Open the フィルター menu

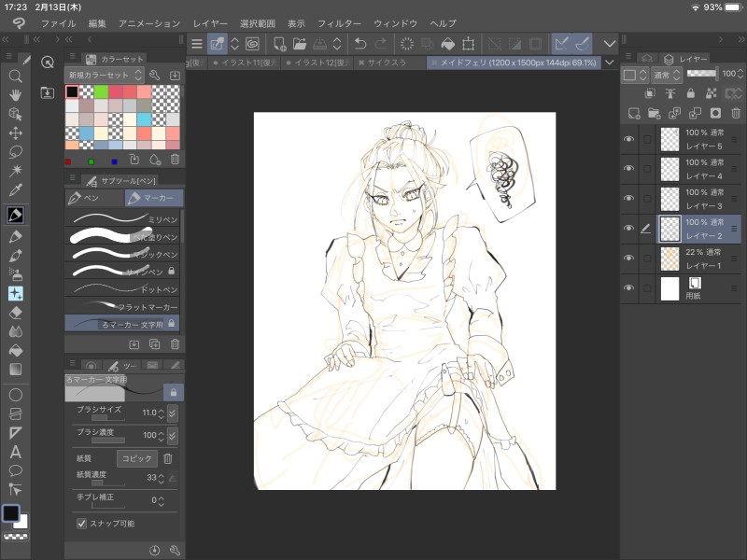click(339, 22)
